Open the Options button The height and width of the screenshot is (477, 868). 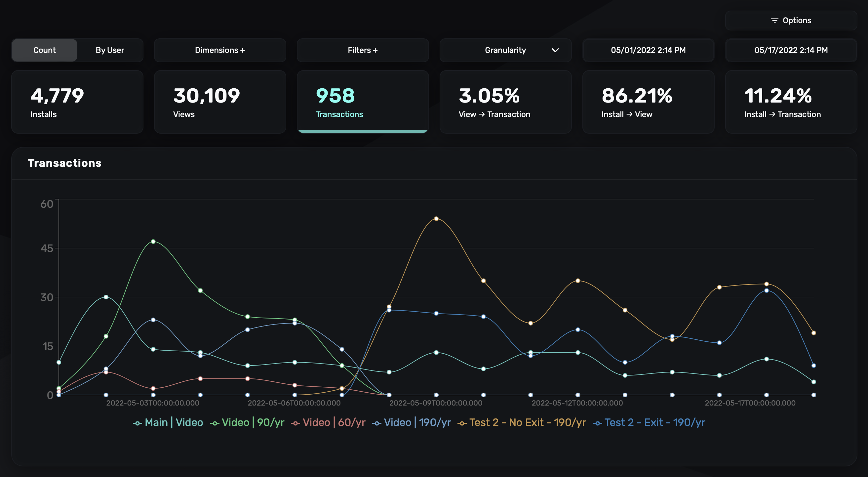tap(791, 21)
